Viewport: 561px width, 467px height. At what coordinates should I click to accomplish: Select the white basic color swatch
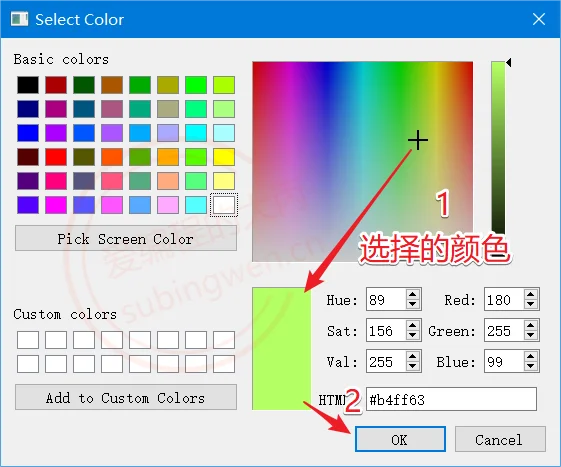tap(224, 205)
